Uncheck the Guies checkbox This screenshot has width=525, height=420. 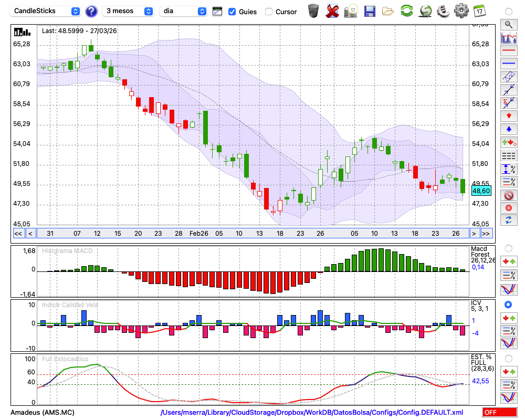pos(232,12)
